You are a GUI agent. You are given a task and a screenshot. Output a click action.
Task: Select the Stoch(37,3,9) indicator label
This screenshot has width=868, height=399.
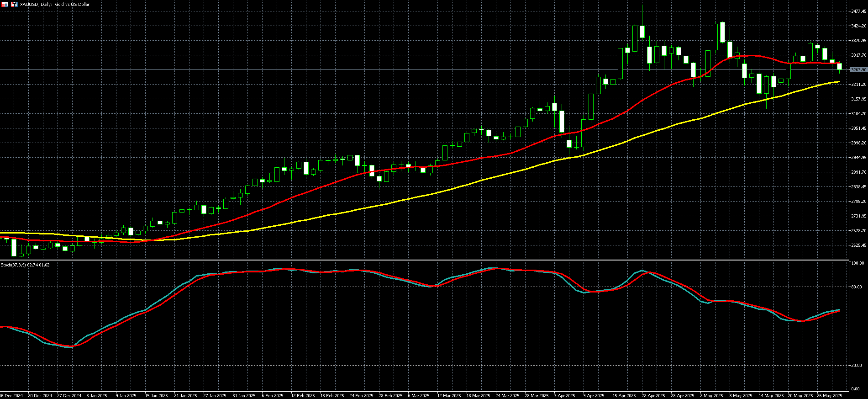(25, 265)
